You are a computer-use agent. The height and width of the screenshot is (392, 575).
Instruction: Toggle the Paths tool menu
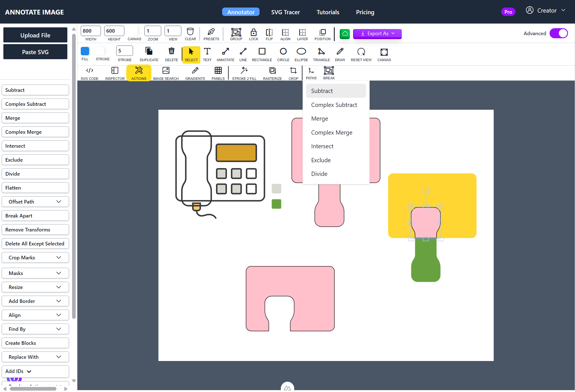[x=311, y=73]
